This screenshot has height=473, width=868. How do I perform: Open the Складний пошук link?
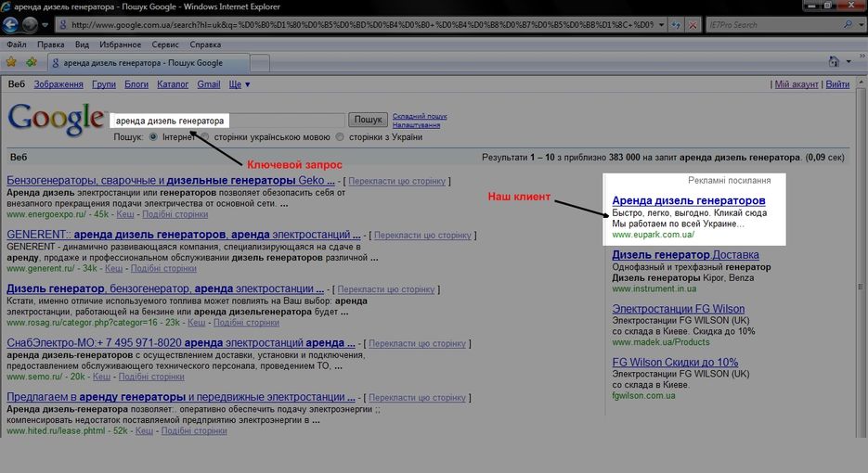420,116
